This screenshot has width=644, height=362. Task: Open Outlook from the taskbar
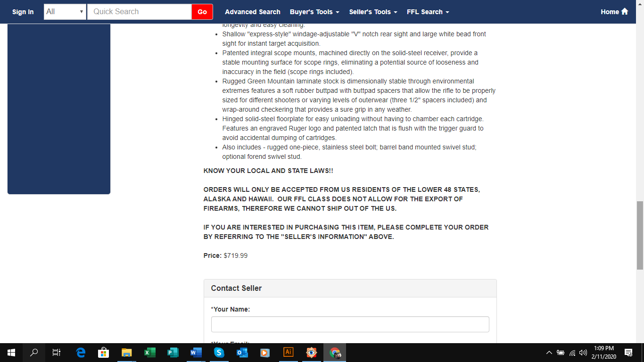242,352
